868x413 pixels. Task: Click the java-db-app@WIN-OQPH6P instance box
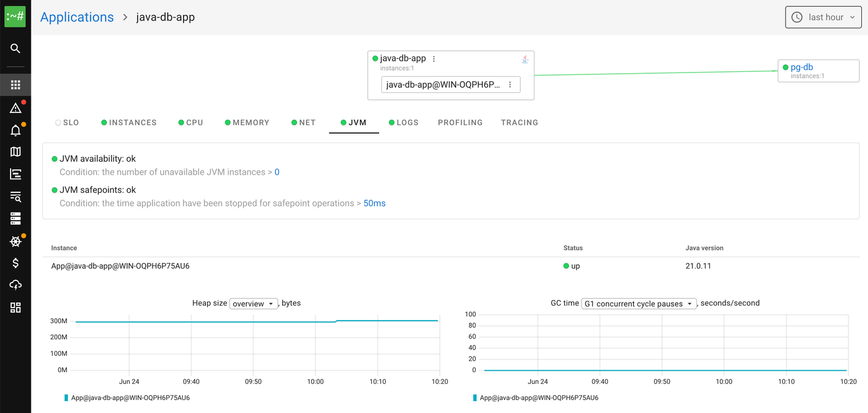pyautogui.click(x=451, y=85)
